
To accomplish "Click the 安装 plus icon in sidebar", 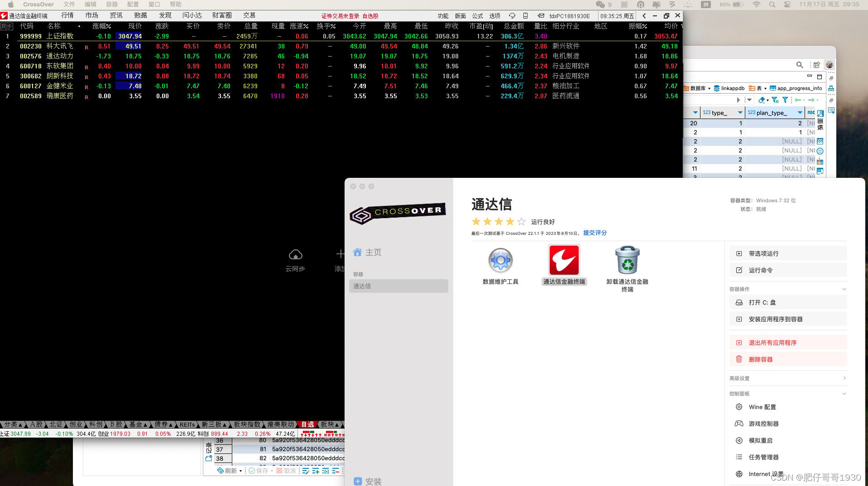I will click(358, 481).
